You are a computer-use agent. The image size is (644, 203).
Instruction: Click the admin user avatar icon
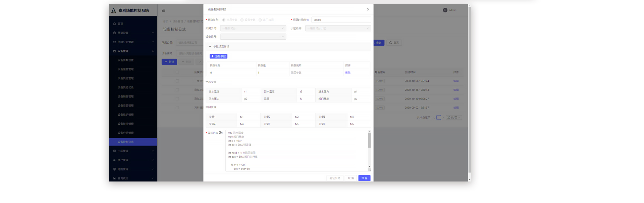point(445,10)
